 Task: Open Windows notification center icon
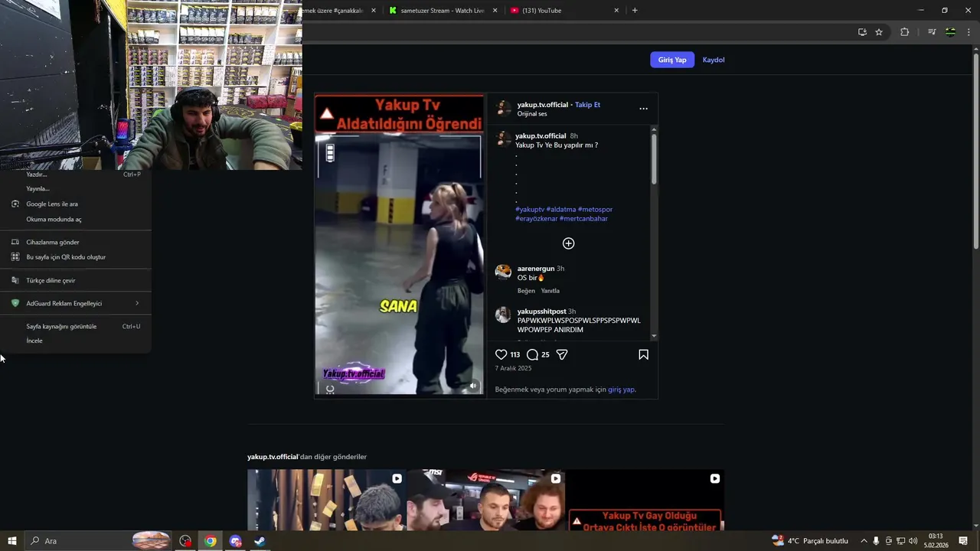tap(963, 541)
